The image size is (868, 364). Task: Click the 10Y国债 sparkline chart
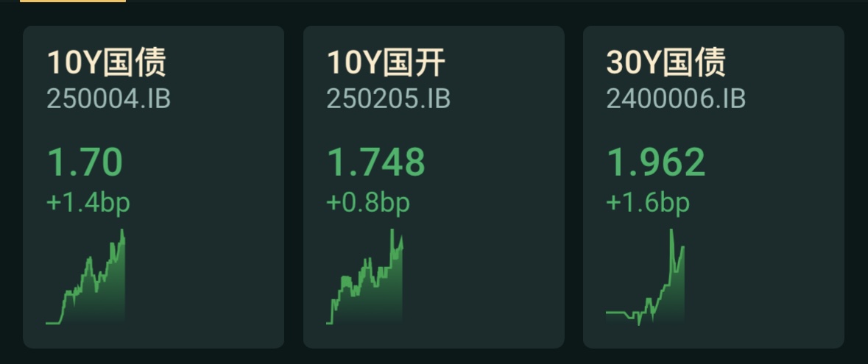pos(86,276)
